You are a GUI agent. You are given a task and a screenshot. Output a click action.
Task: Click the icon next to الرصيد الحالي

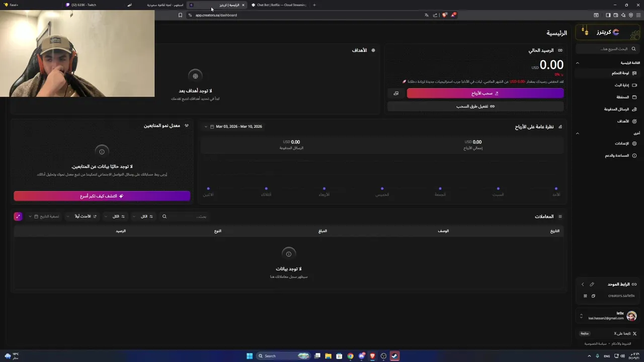[560, 50]
